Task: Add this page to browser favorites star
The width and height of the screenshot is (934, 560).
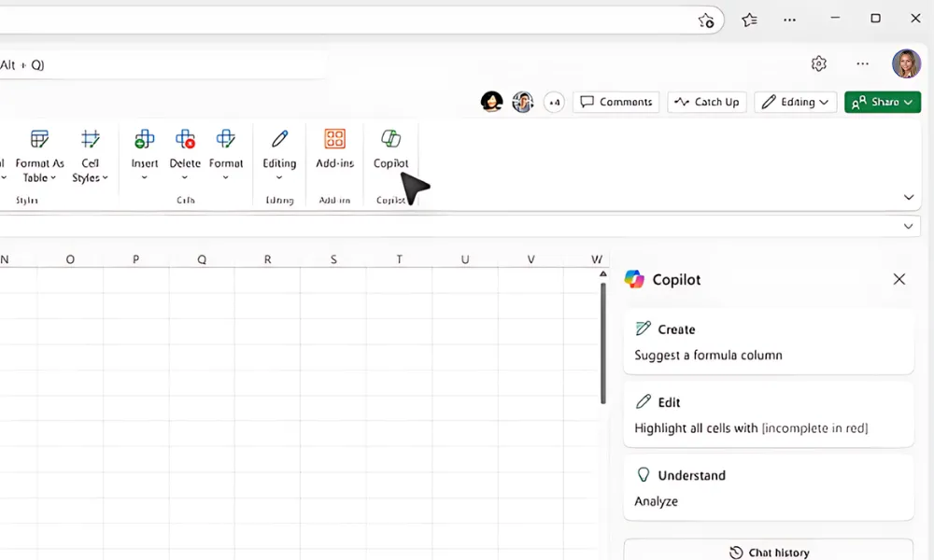Action: pyautogui.click(x=706, y=21)
